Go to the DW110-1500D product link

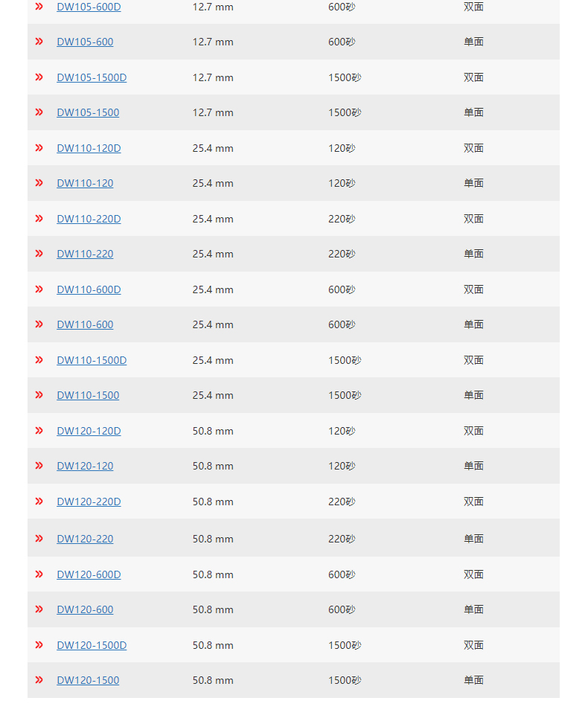click(x=92, y=360)
